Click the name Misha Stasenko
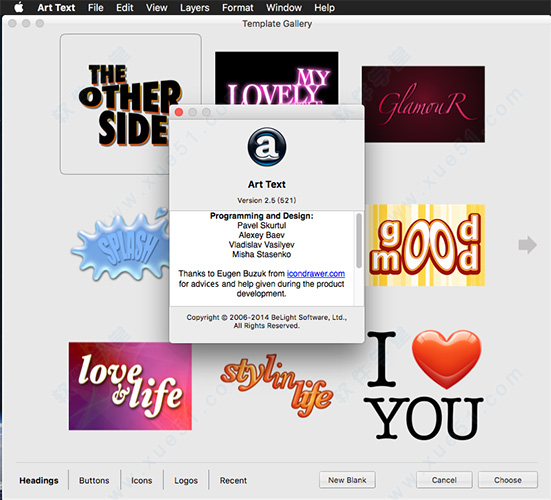Screen dimensions: 551x500 [x=261, y=254]
